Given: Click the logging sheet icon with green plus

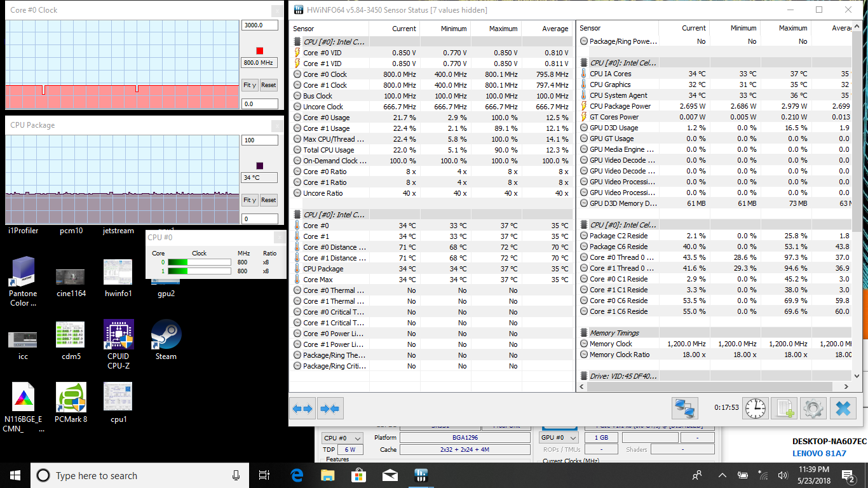Looking at the screenshot, I should click(784, 408).
